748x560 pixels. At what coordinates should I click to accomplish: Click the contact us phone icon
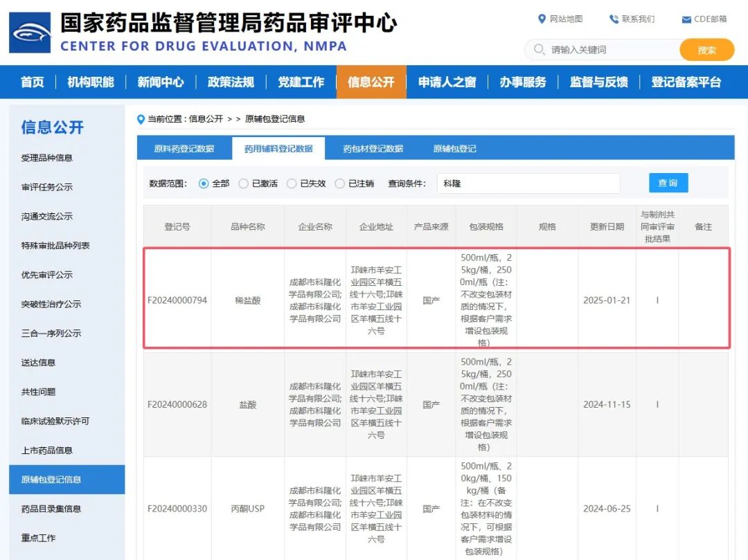pos(614,19)
